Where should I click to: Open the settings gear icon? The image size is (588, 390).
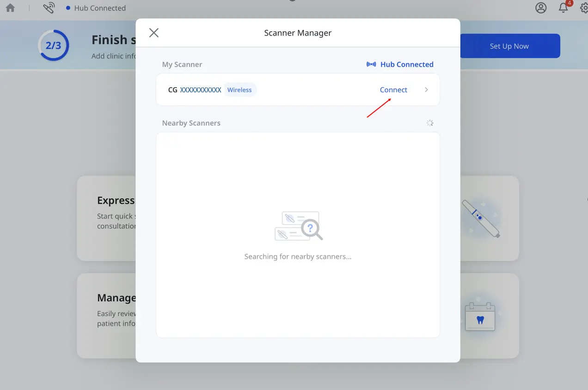pos(584,8)
